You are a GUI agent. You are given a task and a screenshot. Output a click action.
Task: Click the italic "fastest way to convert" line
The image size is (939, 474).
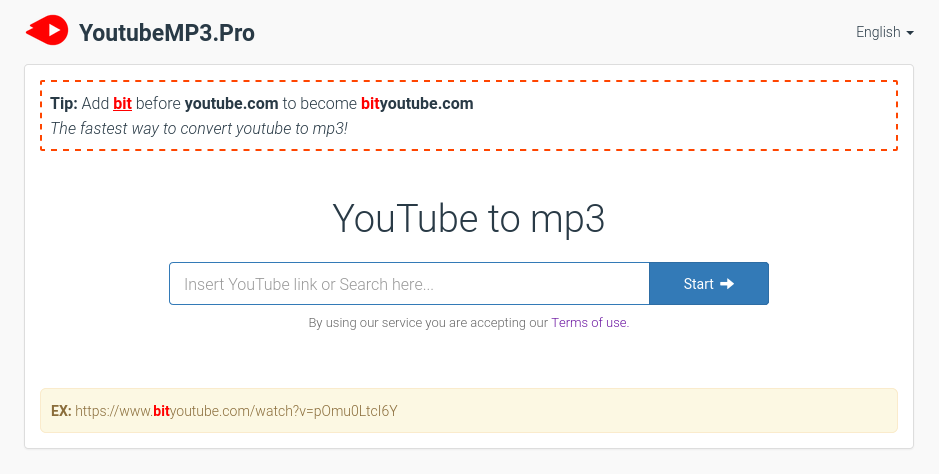tap(199, 128)
